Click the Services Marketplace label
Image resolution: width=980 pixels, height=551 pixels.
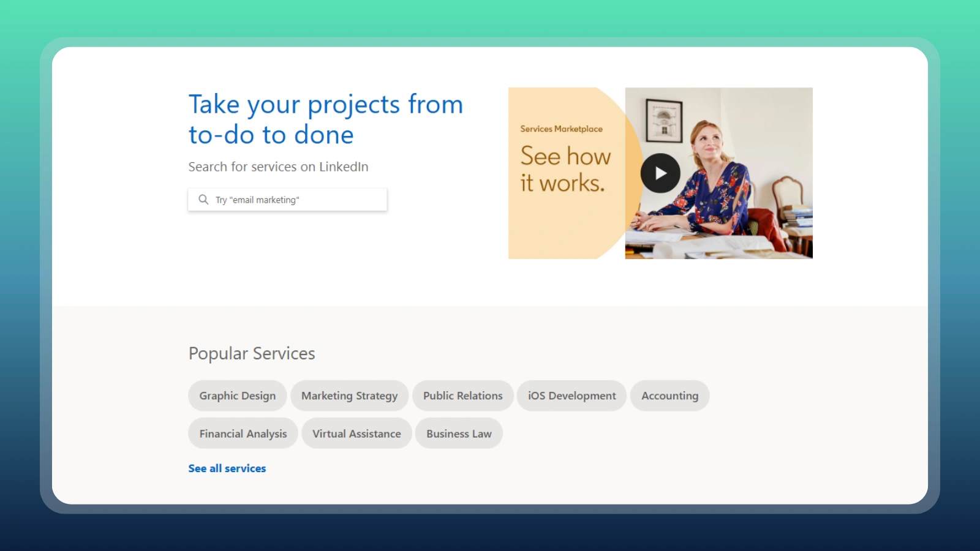coord(562,129)
